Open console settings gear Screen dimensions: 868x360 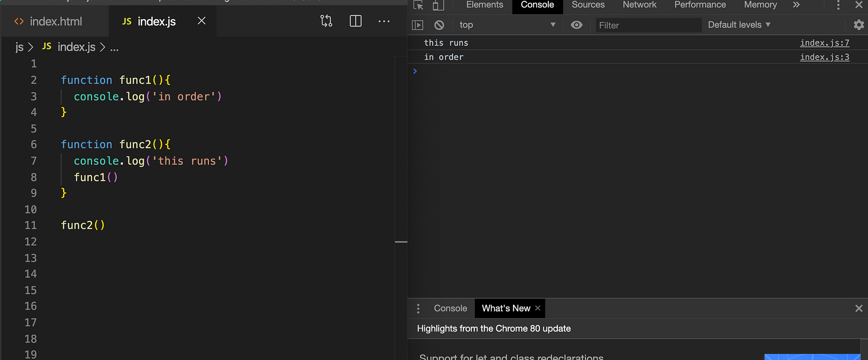tap(859, 25)
